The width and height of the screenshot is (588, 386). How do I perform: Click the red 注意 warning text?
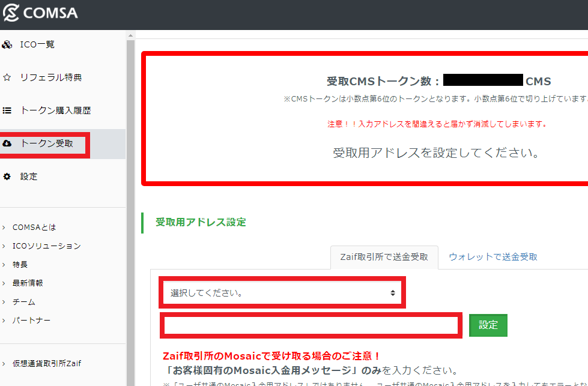(x=437, y=124)
